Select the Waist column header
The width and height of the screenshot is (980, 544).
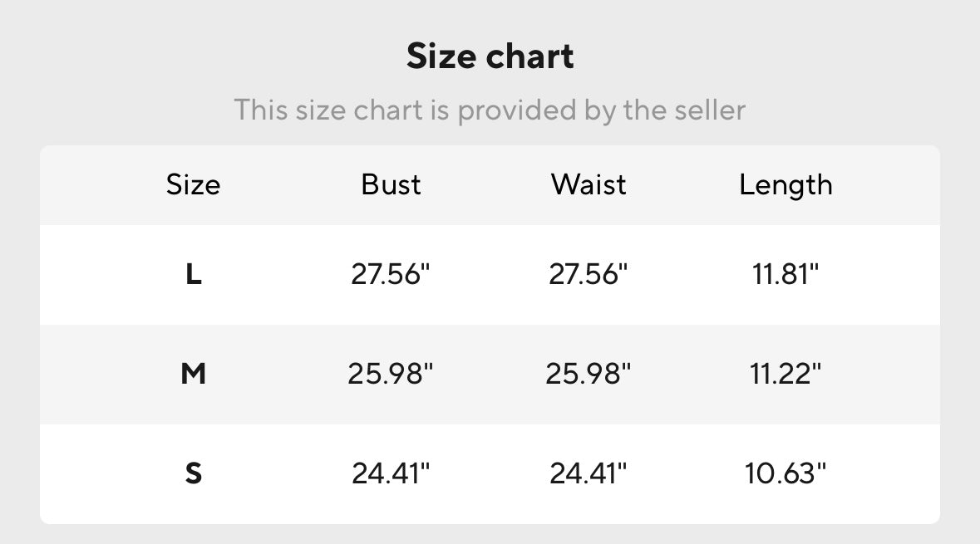coord(588,184)
